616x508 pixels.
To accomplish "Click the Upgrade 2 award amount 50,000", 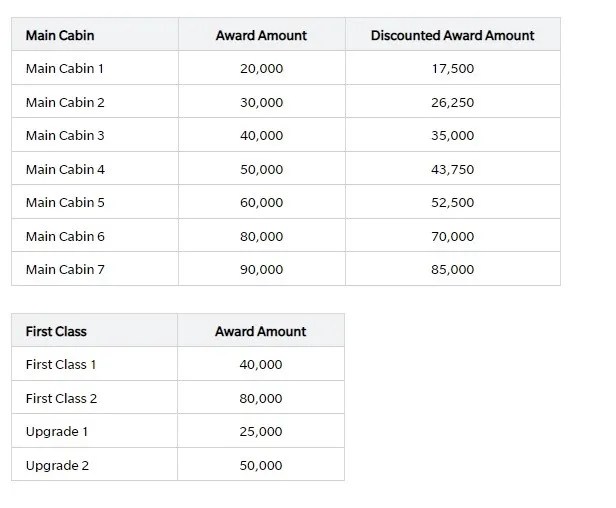I will tap(261, 465).
